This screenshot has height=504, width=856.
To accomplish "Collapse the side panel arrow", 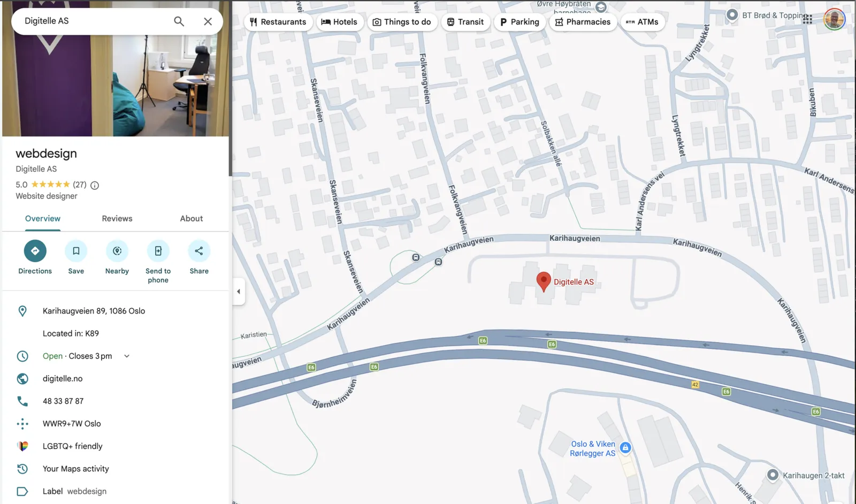I will pos(239,292).
